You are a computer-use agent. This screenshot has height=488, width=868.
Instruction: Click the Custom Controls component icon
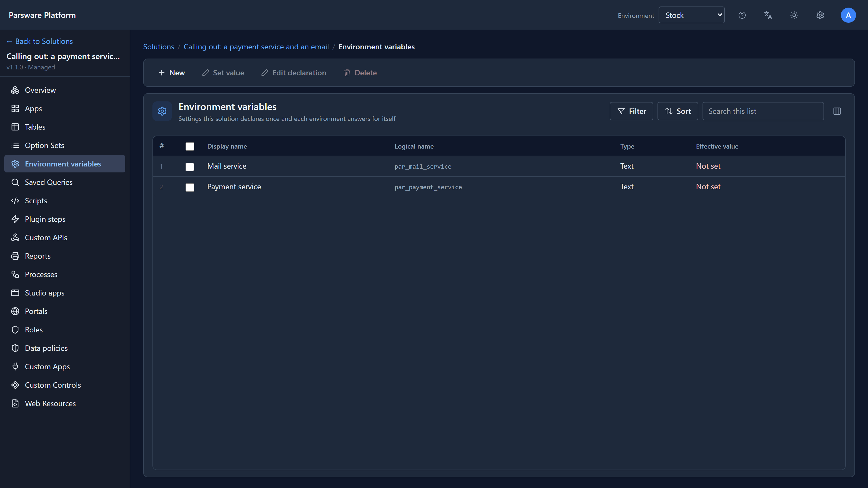coord(15,385)
